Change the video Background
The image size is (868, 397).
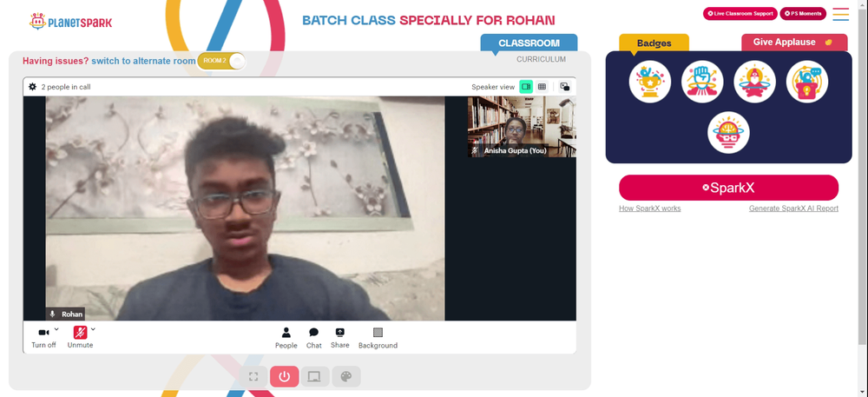tap(378, 338)
